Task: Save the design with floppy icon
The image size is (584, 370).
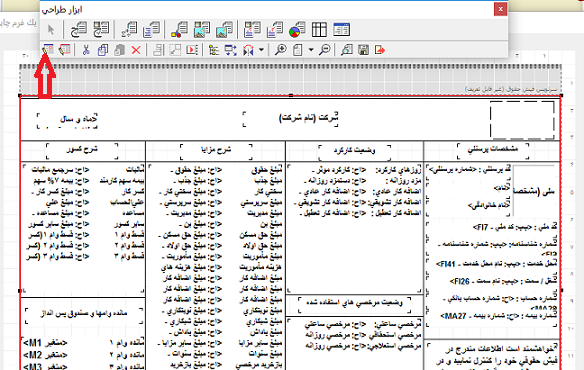Action: tap(364, 50)
